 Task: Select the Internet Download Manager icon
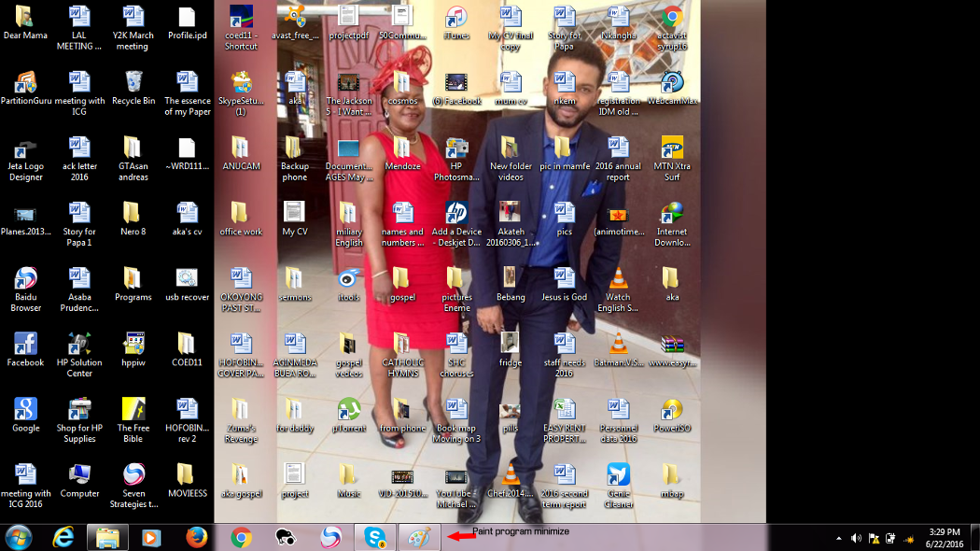(672, 224)
